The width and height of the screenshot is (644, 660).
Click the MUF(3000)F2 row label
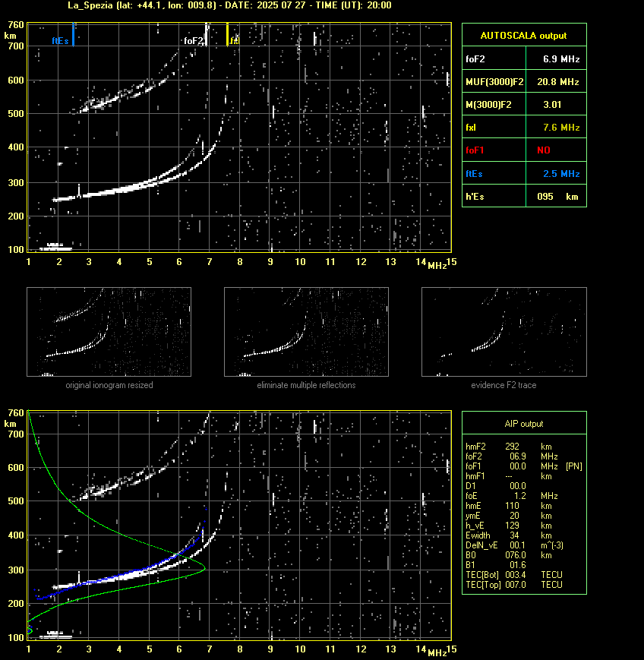[494, 82]
